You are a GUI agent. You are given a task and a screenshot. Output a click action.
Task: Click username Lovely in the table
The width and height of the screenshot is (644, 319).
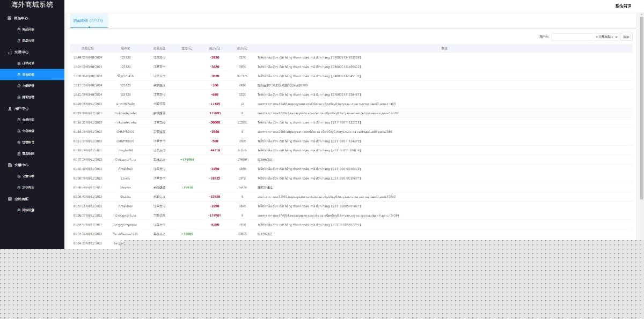(125, 178)
